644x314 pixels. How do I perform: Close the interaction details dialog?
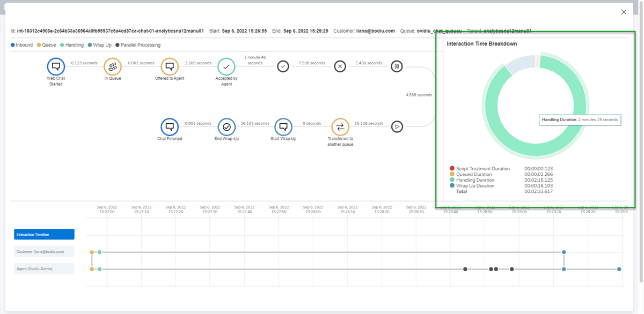[x=624, y=12]
